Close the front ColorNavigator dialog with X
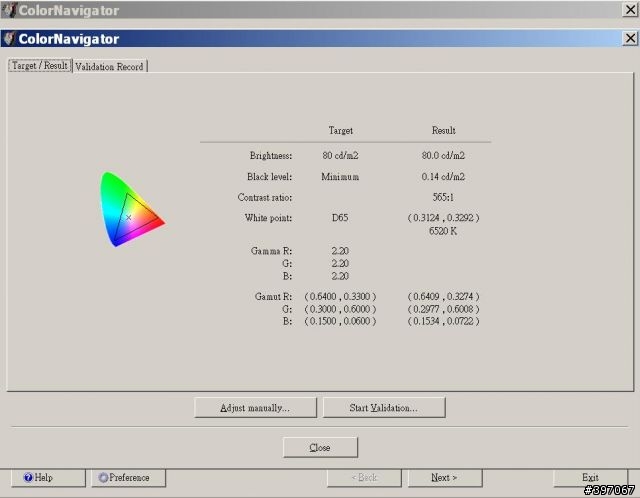 click(x=630, y=38)
